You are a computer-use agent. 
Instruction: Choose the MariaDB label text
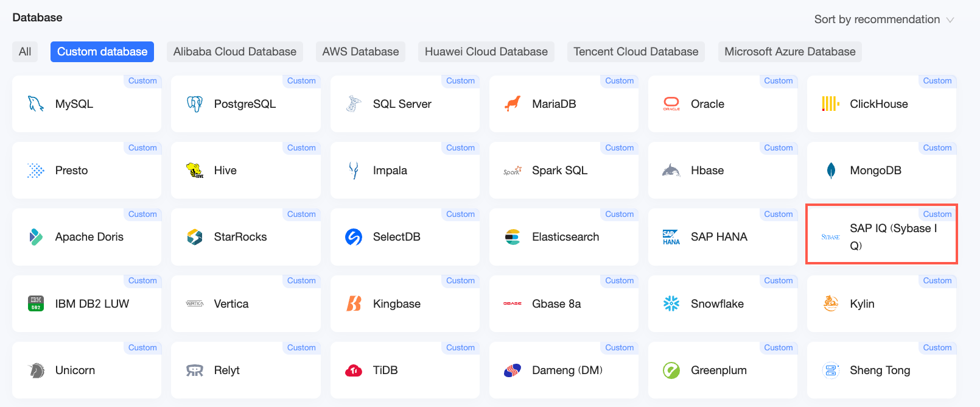[x=554, y=104]
